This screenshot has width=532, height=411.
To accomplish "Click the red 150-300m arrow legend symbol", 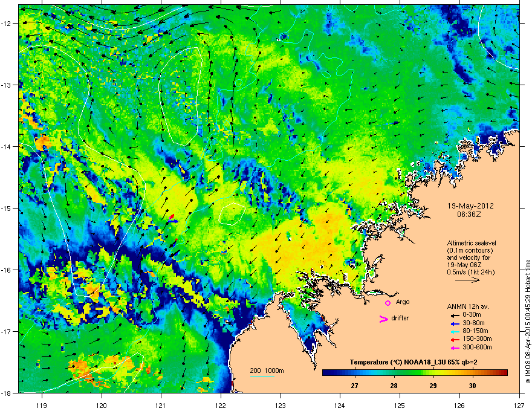I will click(x=455, y=340).
